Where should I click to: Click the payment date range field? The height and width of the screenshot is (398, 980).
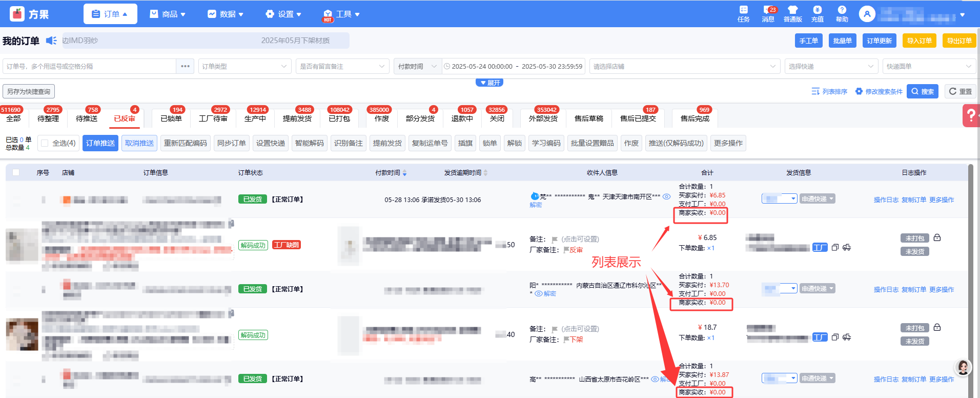[513, 66]
